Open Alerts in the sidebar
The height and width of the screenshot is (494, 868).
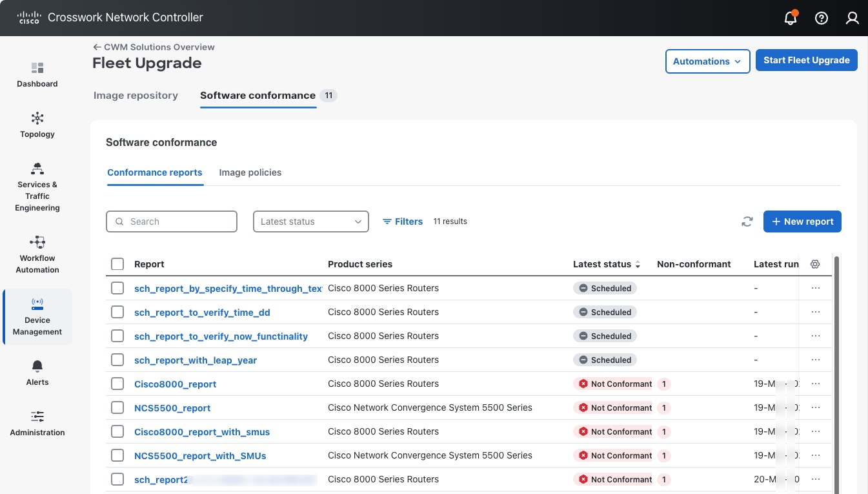(37, 373)
